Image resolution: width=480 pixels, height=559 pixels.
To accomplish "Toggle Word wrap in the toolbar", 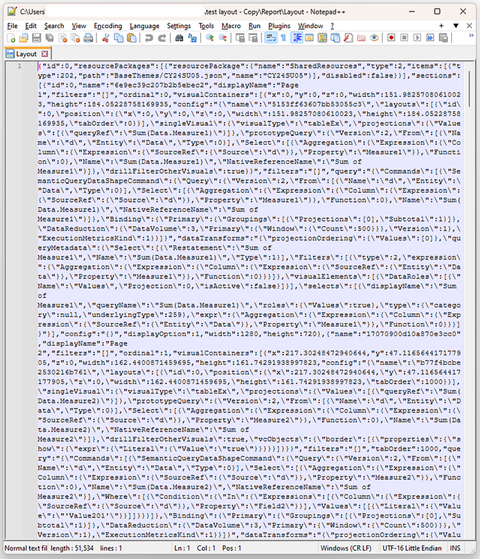I will pos(271,38).
